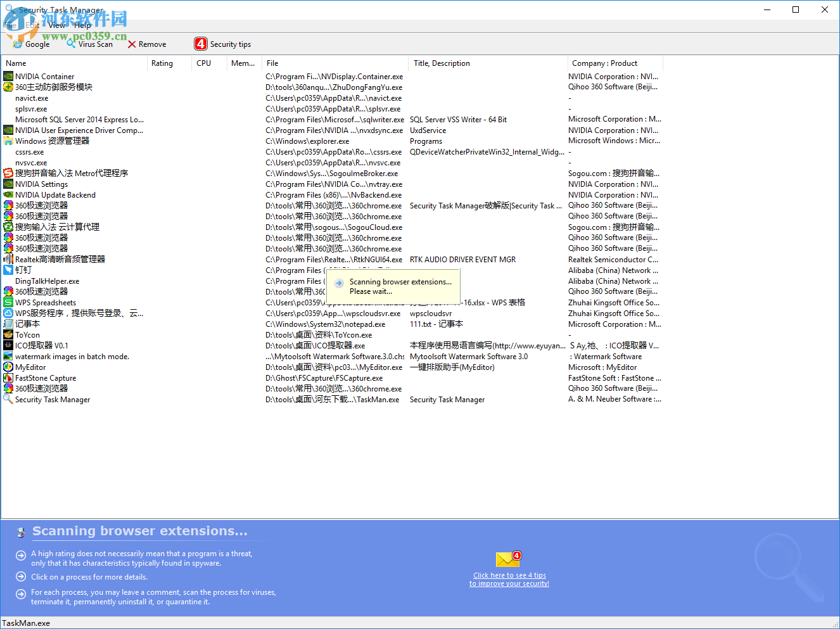Screen dimensions: 840x629
Task: Open the Help menu
Action: (82, 25)
